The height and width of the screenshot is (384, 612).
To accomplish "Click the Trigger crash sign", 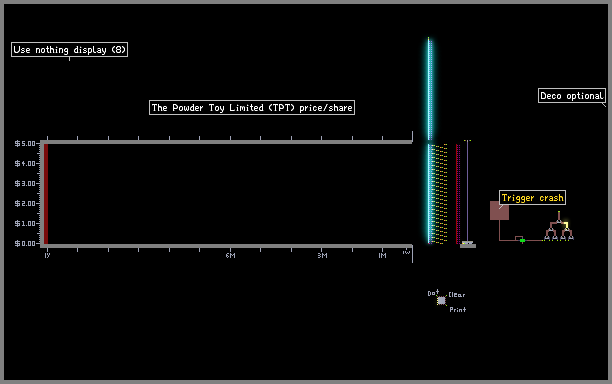I will click(x=532, y=198).
